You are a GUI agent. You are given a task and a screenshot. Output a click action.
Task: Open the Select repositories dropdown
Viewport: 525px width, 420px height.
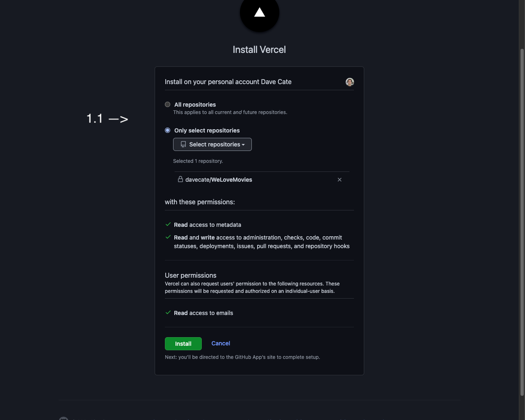click(x=212, y=144)
